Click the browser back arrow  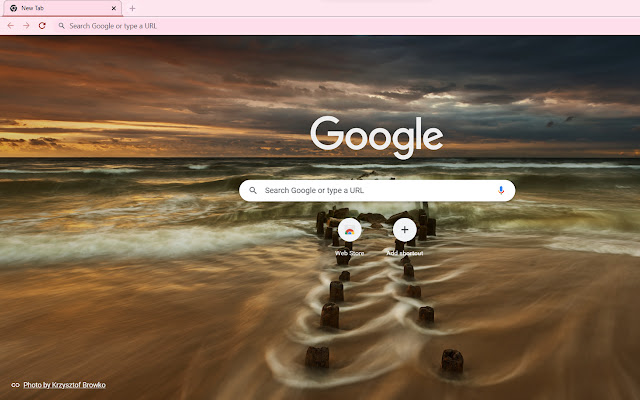coord(11,26)
